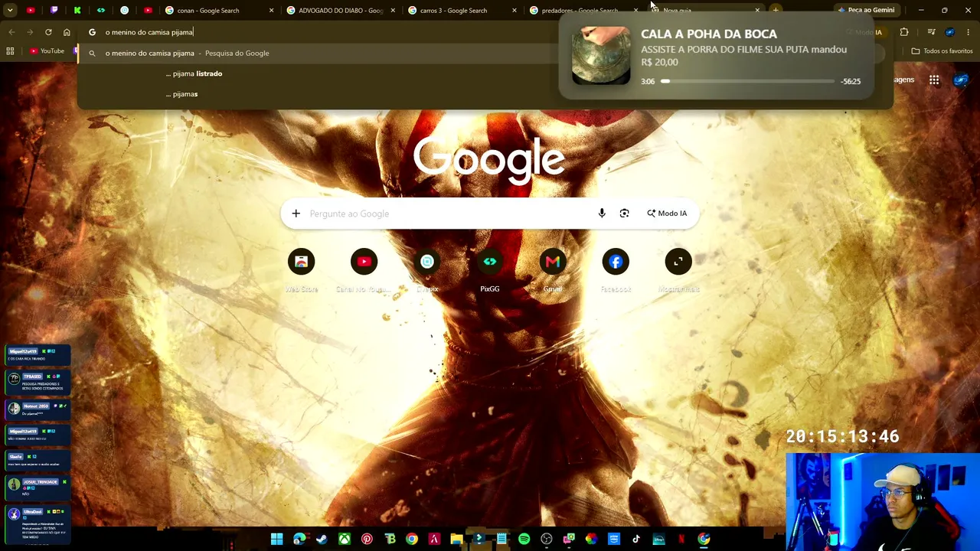Open Spotify from the taskbar

click(x=524, y=540)
